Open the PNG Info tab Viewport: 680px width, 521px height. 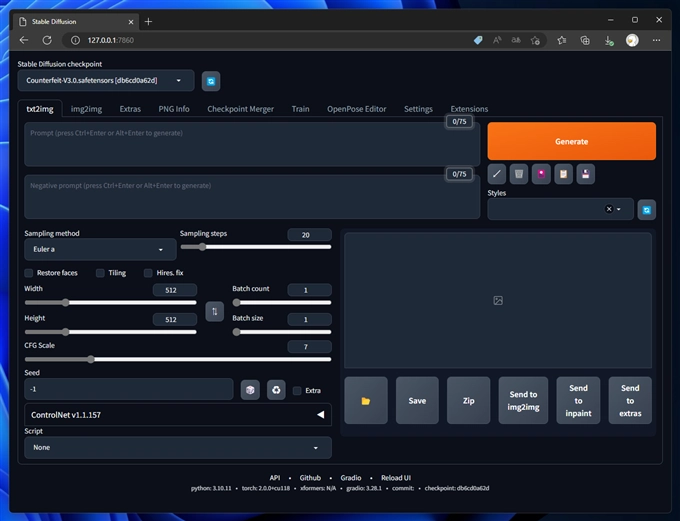174,109
